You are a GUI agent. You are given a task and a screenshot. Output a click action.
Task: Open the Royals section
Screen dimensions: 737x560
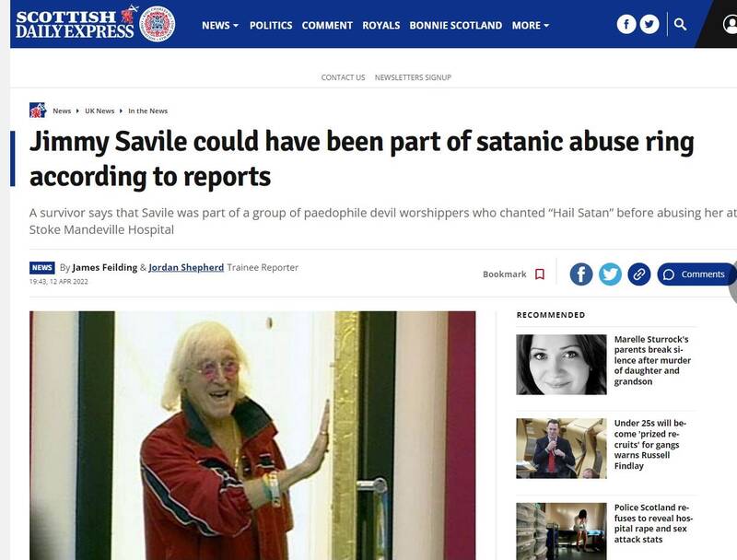(x=381, y=26)
